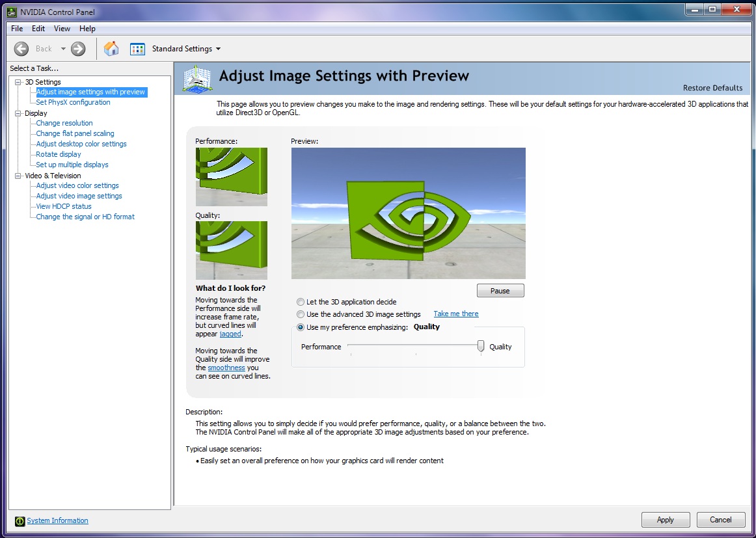756x538 pixels.
Task: Click the Display category label
Action: pyautogui.click(x=36, y=113)
